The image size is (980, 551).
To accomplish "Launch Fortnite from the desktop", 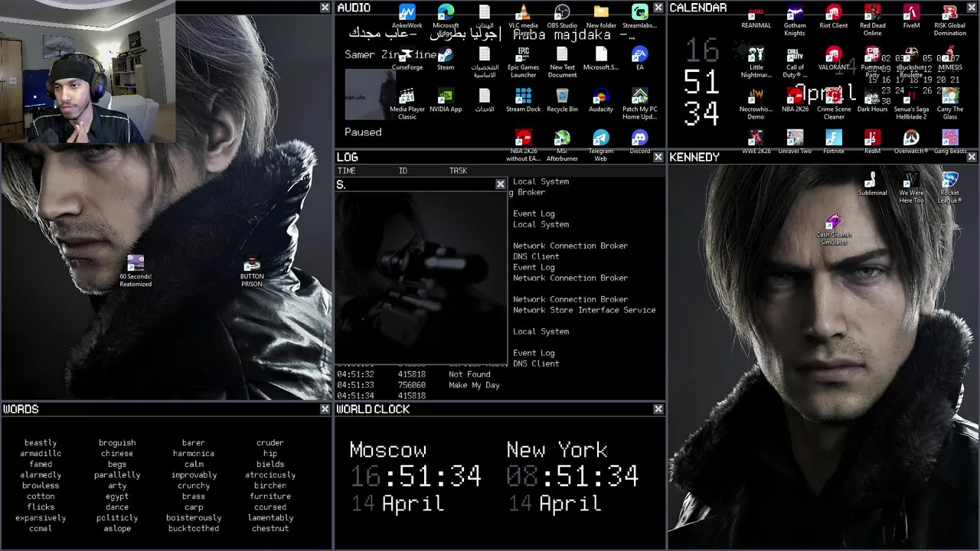I will click(x=834, y=142).
